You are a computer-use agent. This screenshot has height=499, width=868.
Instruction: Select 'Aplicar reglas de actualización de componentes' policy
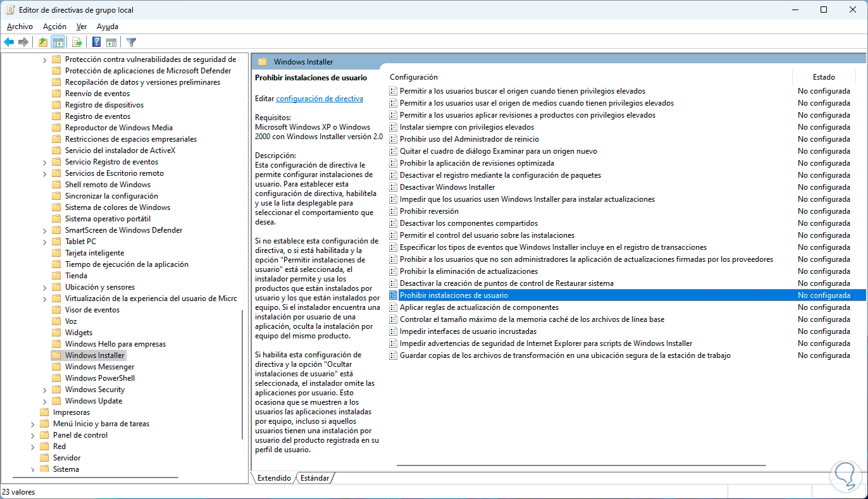click(479, 307)
